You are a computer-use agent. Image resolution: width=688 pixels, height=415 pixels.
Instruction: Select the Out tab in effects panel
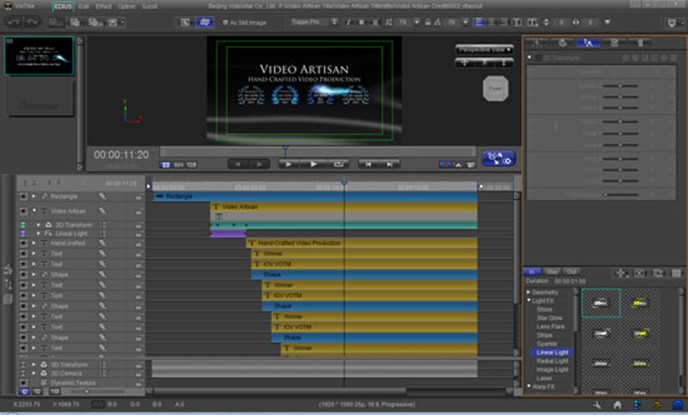[571, 272]
